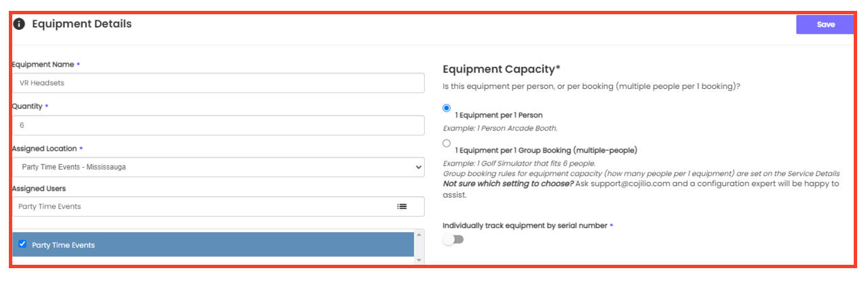The height and width of the screenshot is (296, 868).
Task: Select the Party Time Events list row
Action: [213, 244]
